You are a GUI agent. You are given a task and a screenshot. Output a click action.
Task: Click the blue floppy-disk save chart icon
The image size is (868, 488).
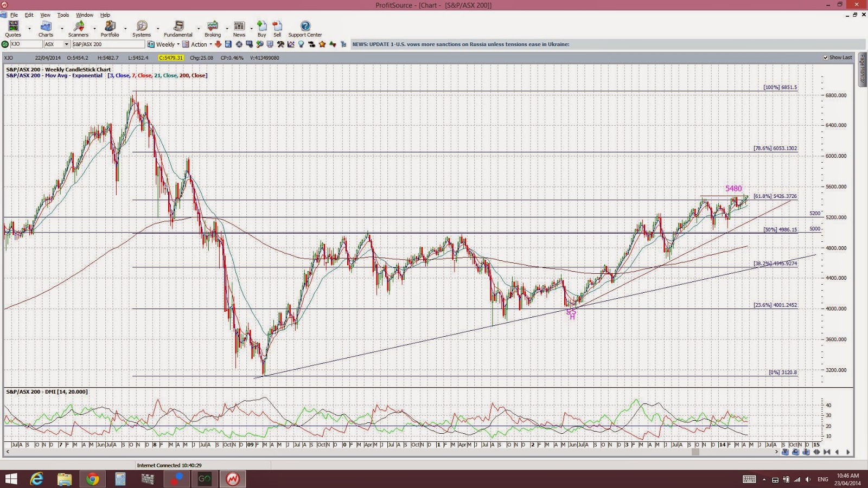[x=228, y=44]
